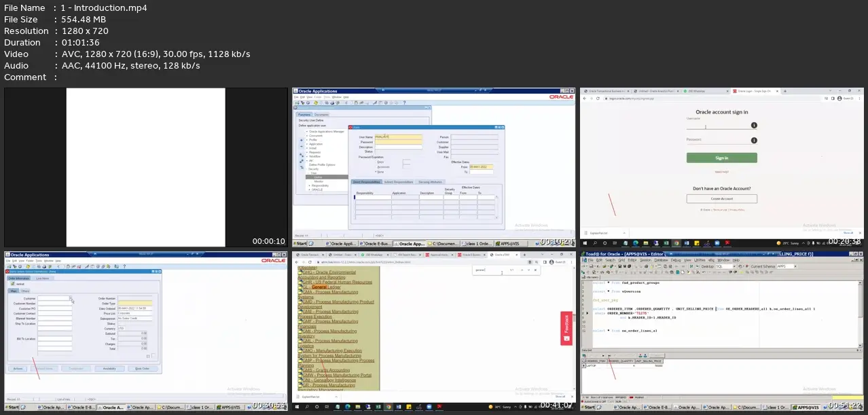Open the blank white thumbnail at 00:00:10
This screenshot has width=868, height=415.
tap(146, 168)
